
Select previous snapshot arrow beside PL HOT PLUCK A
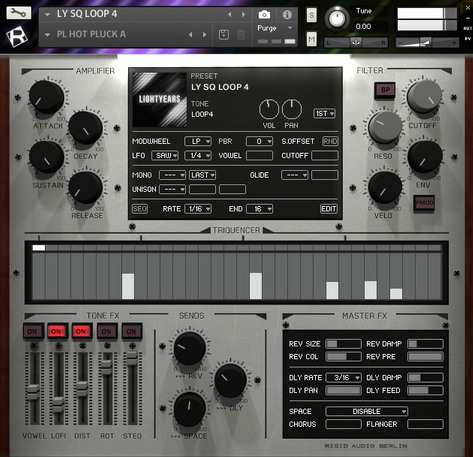[190, 34]
